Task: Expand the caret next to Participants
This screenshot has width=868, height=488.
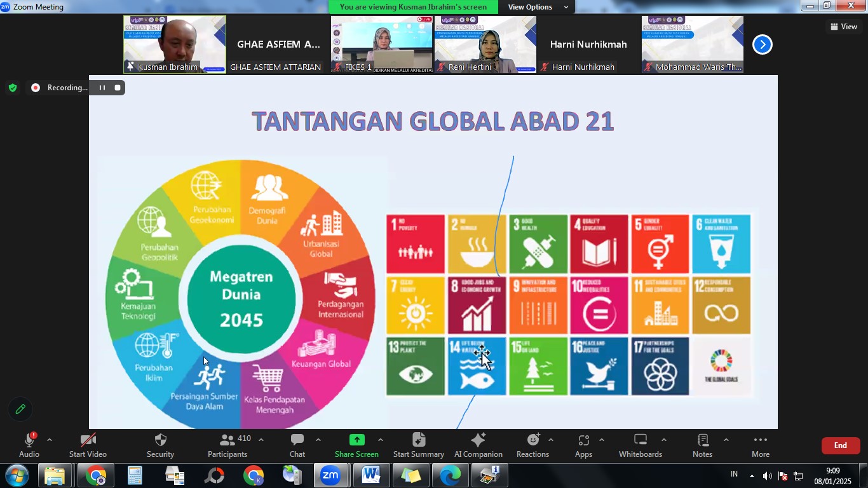Action: click(261, 440)
